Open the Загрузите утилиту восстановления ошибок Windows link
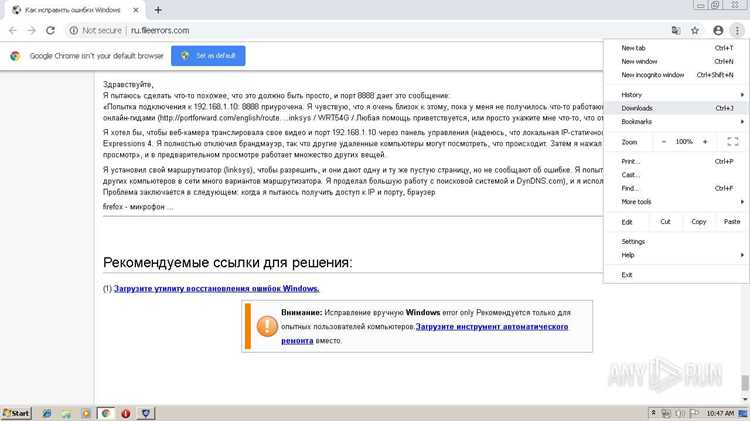Screen dimensions: 750x421 (217, 288)
